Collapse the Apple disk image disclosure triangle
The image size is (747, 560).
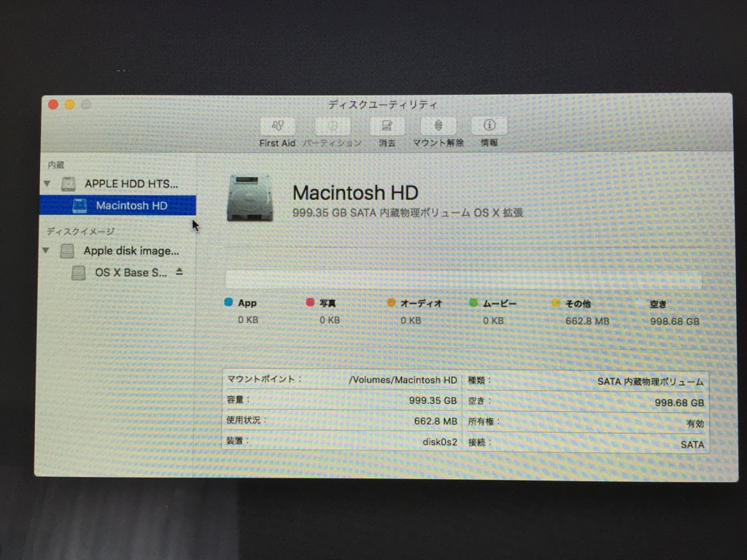click(46, 250)
